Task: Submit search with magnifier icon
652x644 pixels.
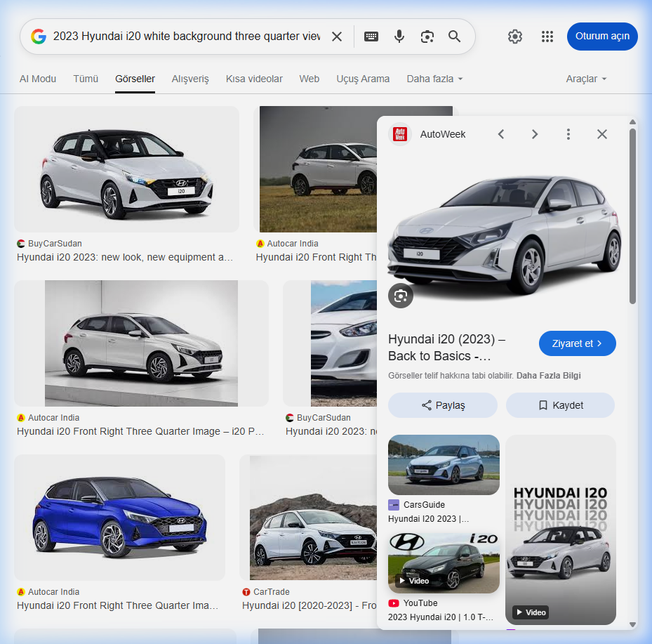Action: (x=455, y=37)
